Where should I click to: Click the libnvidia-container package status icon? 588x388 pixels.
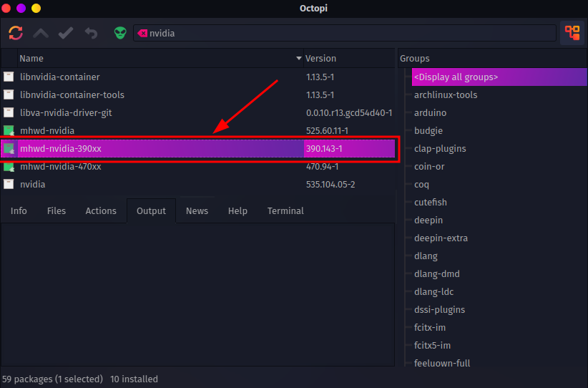9,77
